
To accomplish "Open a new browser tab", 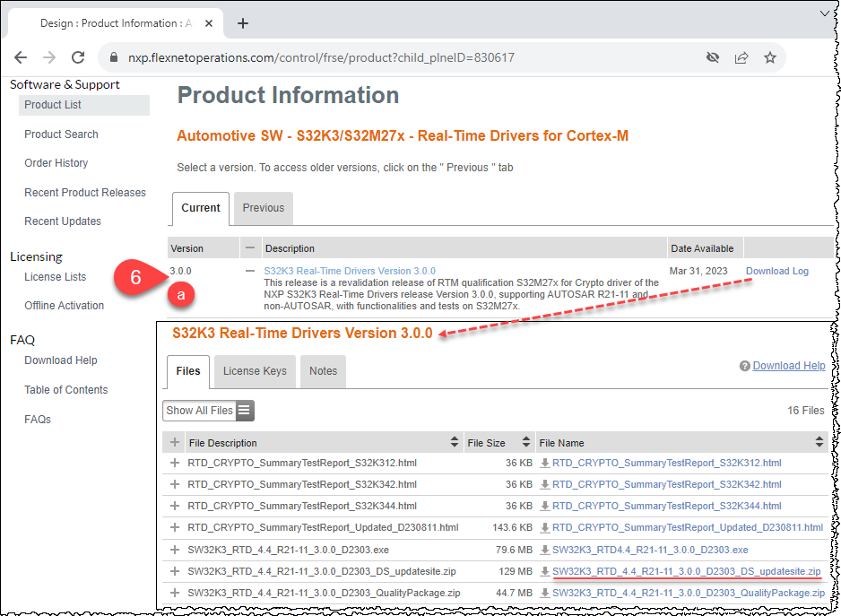I will point(243,23).
